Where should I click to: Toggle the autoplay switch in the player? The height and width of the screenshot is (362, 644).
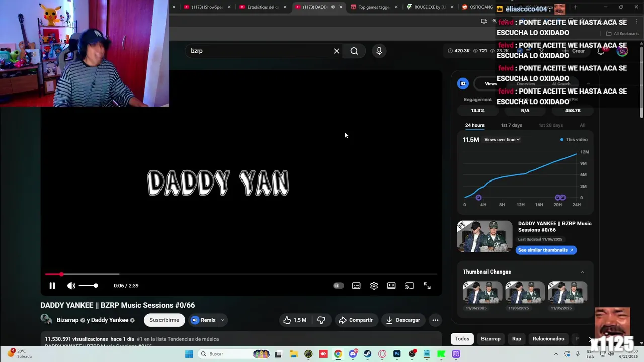tap(339, 286)
